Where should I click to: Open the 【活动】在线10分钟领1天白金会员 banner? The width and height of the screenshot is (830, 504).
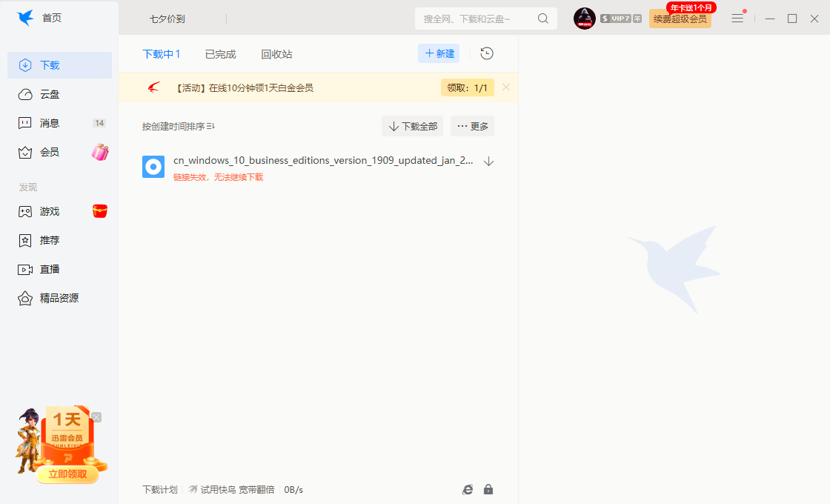pos(244,88)
